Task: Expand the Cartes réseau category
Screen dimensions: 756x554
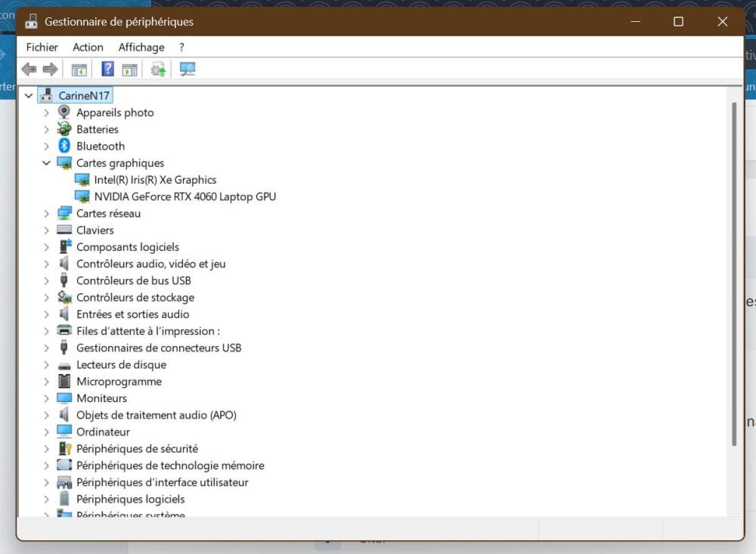Action: 46,214
